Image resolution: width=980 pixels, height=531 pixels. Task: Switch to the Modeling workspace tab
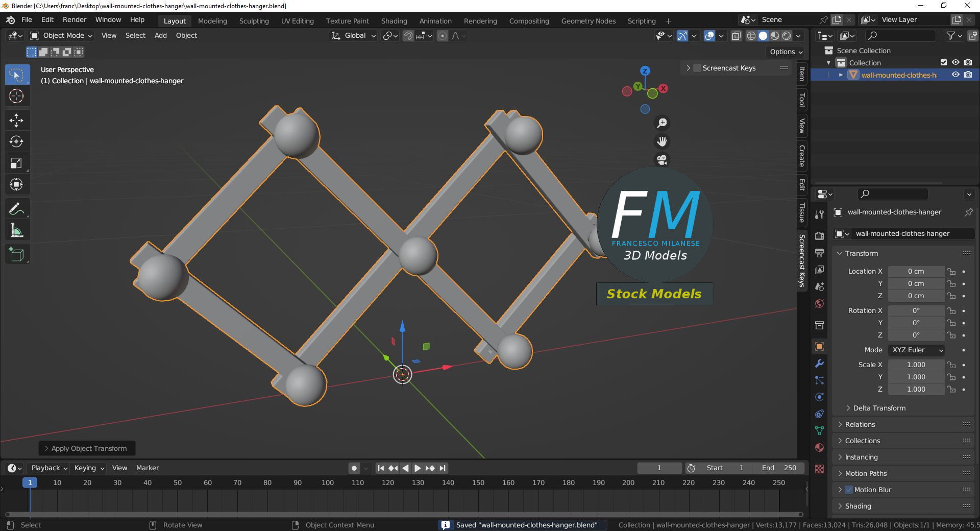[x=212, y=21]
